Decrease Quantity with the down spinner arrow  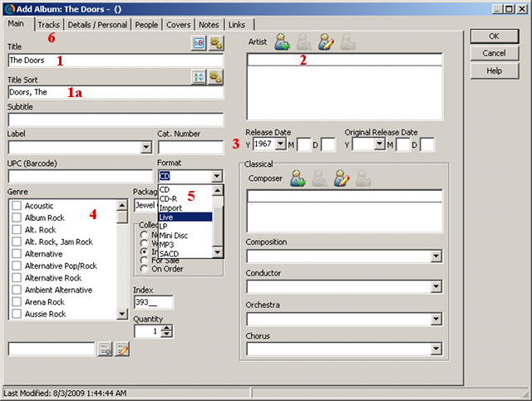[166, 335]
